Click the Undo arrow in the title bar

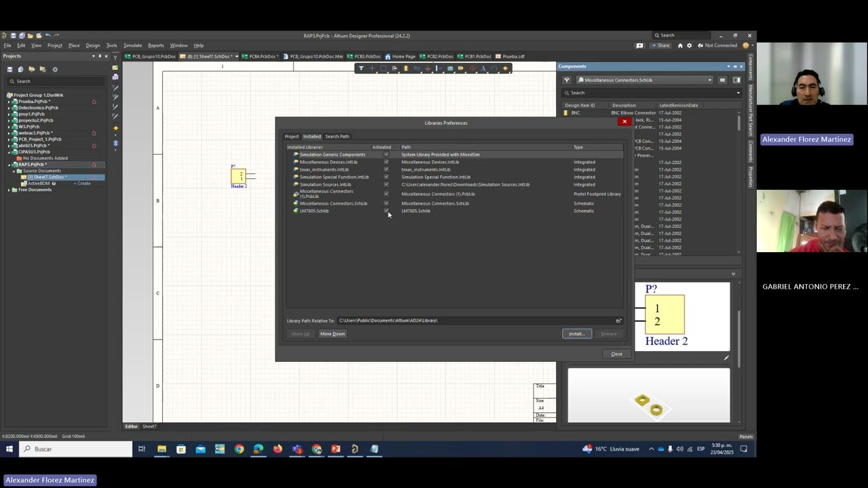click(x=48, y=35)
